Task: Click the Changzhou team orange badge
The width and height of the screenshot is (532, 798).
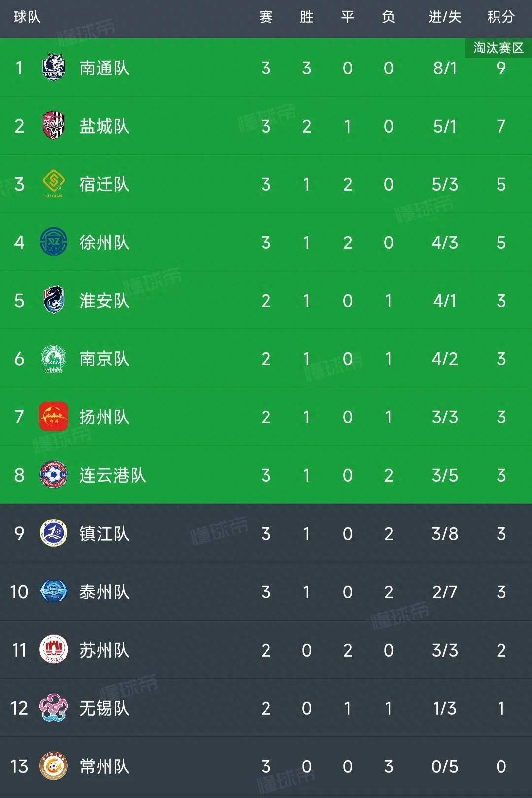Action: click(54, 766)
